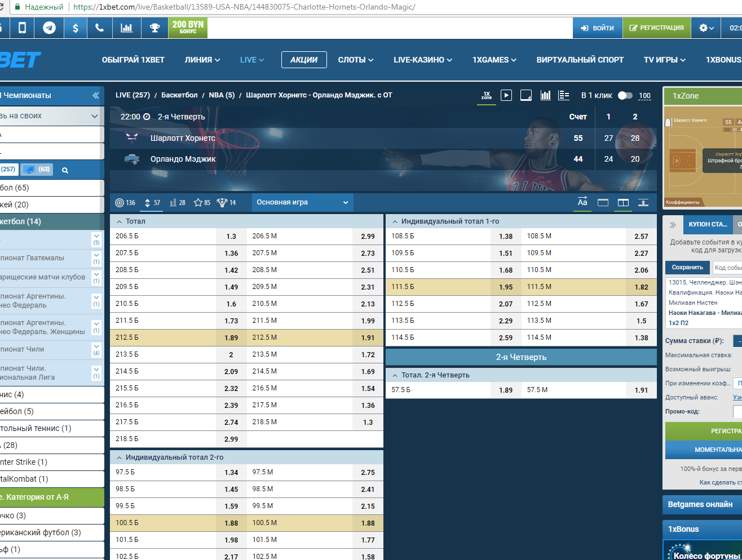Click the search magnifier in sidebar
742x560 pixels.
[x=65, y=170]
